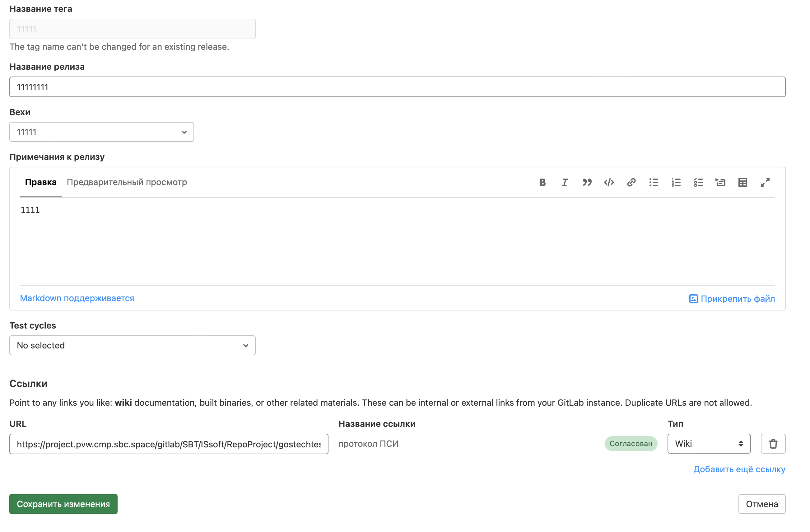Click Сохранить изменения button

63,504
